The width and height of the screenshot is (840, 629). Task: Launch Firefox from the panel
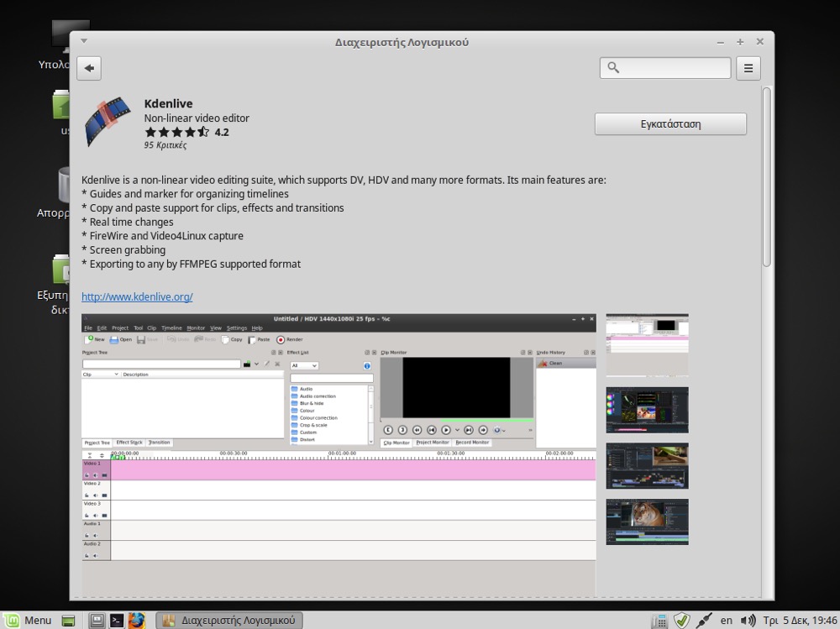(x=137, y=621)
